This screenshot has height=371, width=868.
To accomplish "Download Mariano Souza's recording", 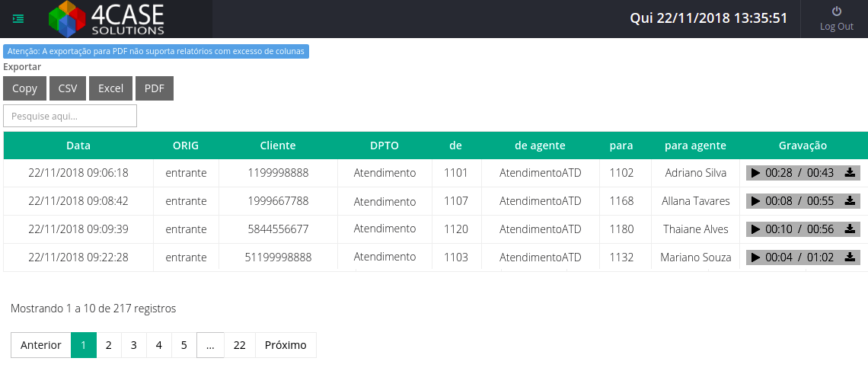I will tap(850, 257).
